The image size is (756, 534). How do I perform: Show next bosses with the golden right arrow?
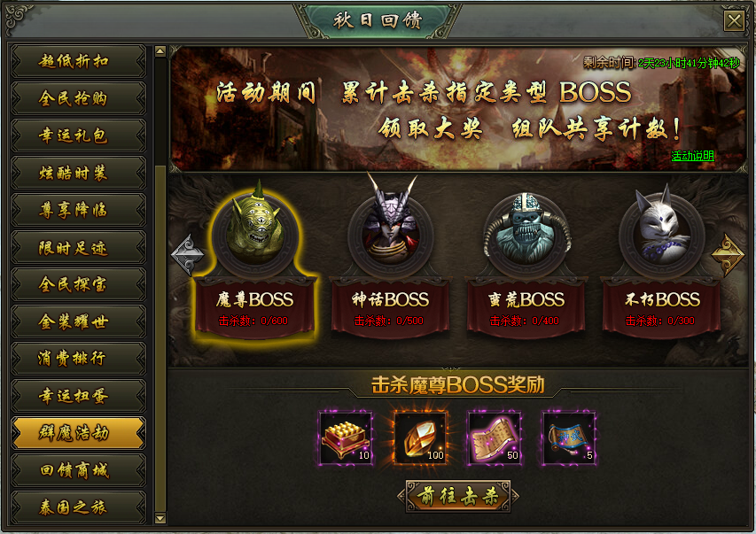[728, 254]
